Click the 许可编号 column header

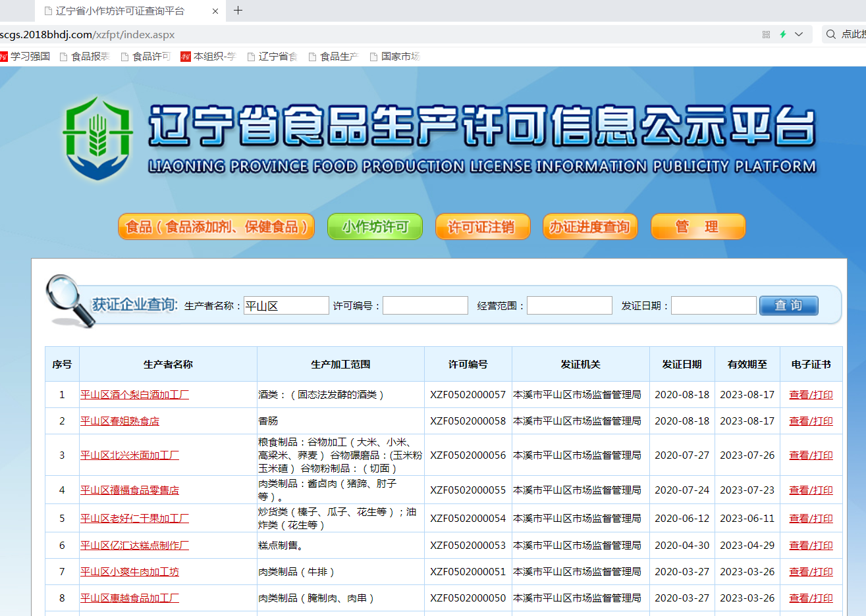click(x=468, y=365)
